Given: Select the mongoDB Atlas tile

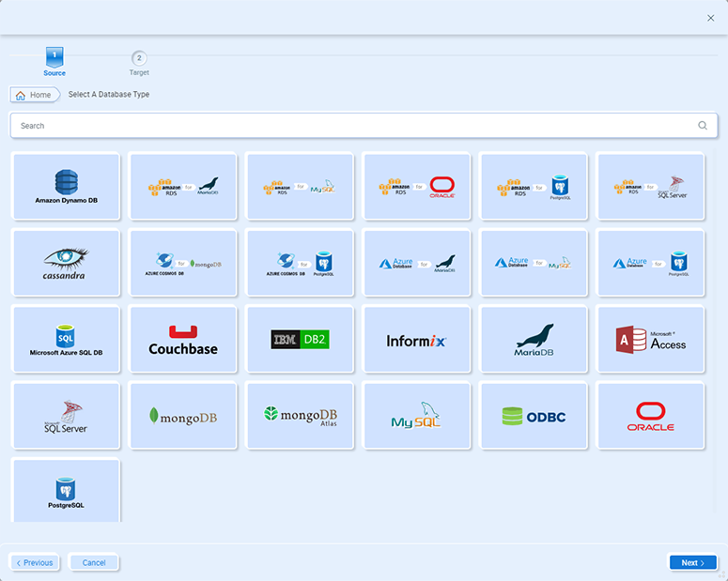Looking at the screenshot, I should [x=300, y=416].
